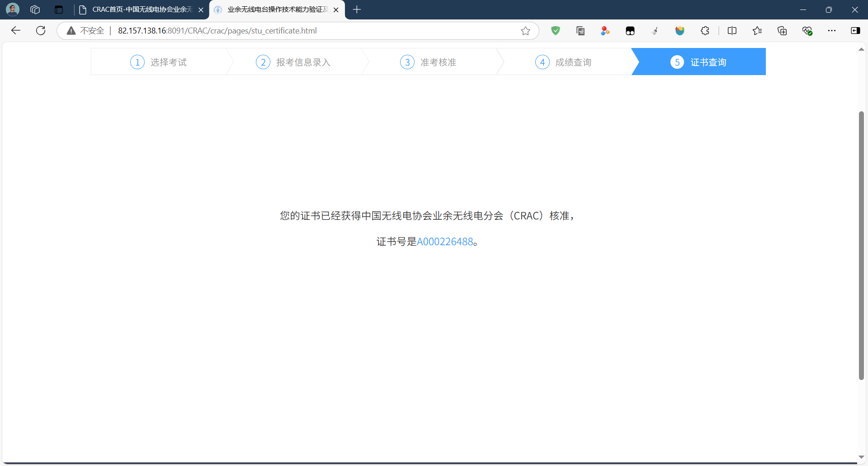Open the copy pages extension icon

point(580,31)
